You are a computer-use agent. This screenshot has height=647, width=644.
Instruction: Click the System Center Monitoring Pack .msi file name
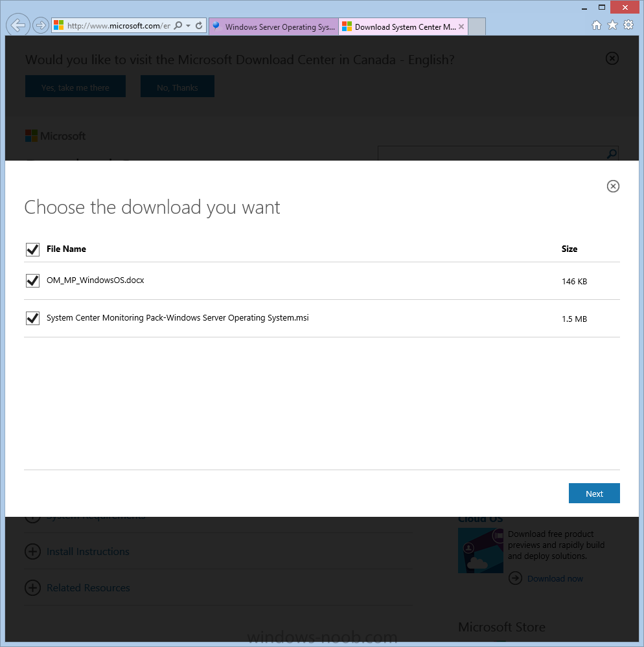pyautogui.click(x=178, y=318)
